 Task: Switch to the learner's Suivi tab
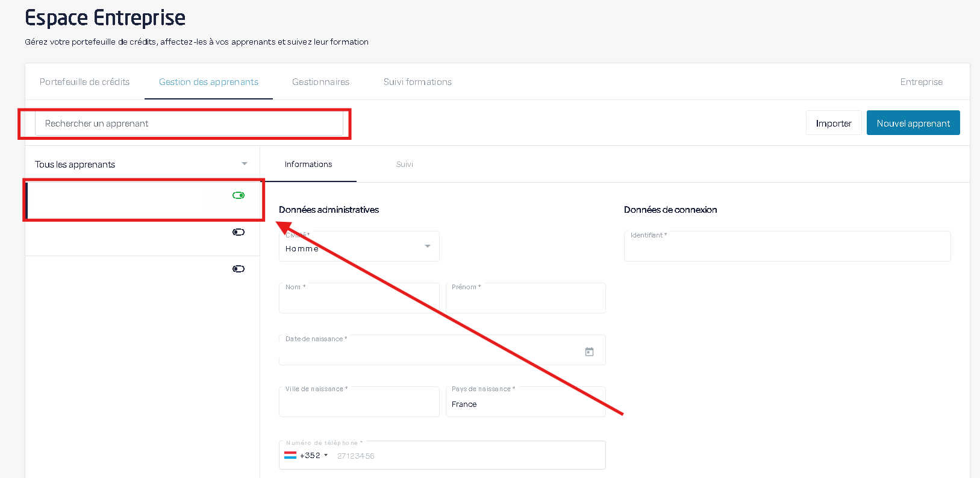tap(404, 165)
